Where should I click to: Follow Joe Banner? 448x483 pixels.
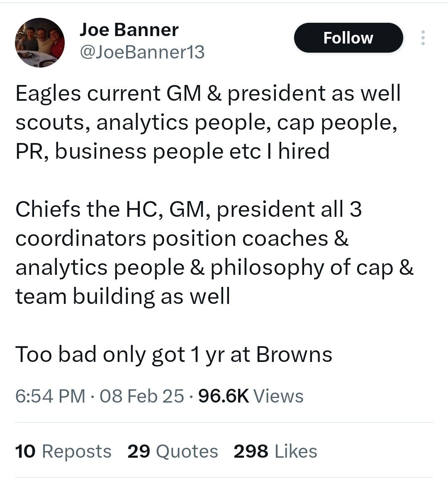tap(348, 38)
